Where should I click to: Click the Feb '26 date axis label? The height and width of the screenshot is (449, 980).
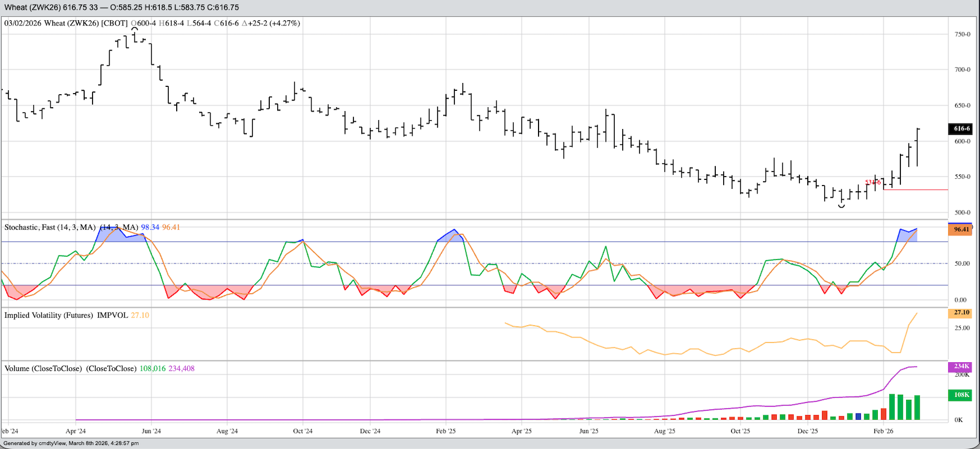883,431
